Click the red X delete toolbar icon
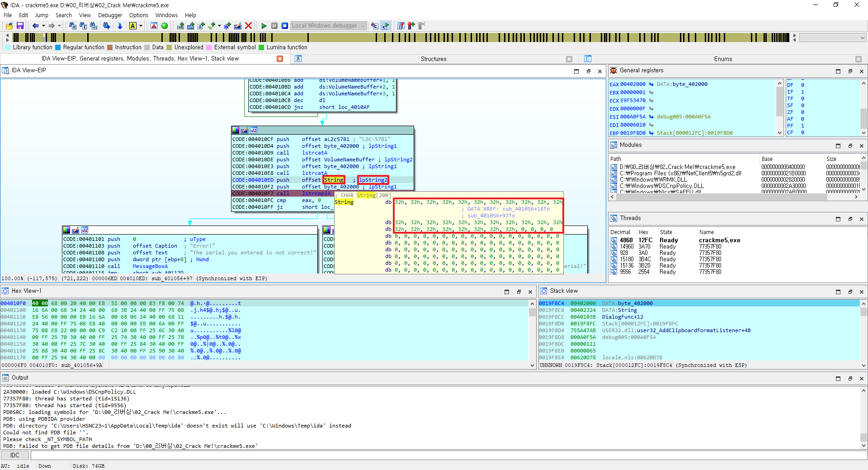This screenshot has height=470, width=868. (248, 26)
